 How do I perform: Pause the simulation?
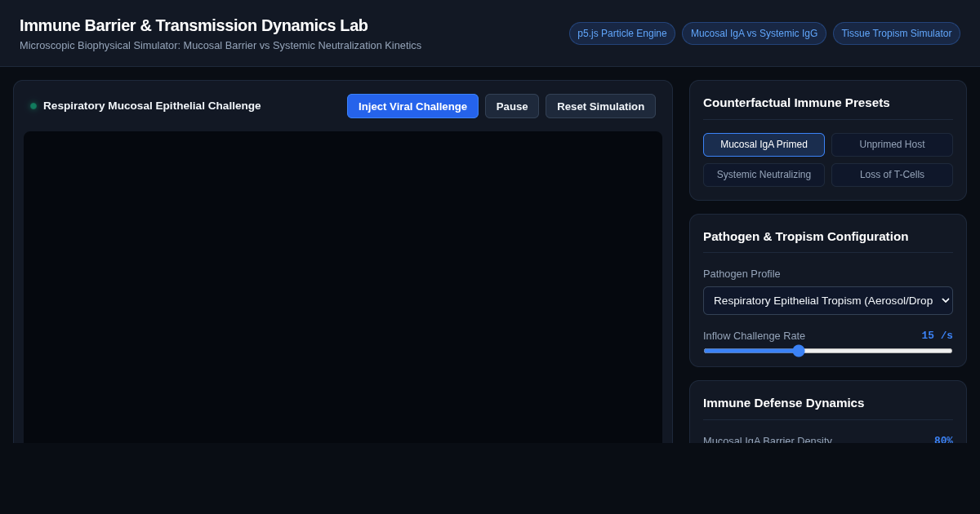point(512,106)
